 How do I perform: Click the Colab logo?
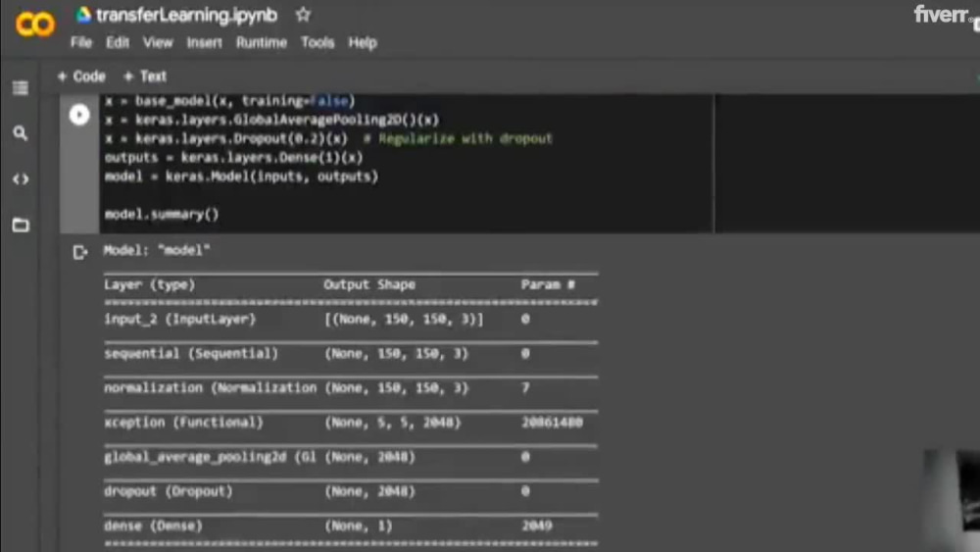click(x=35, y=25)
